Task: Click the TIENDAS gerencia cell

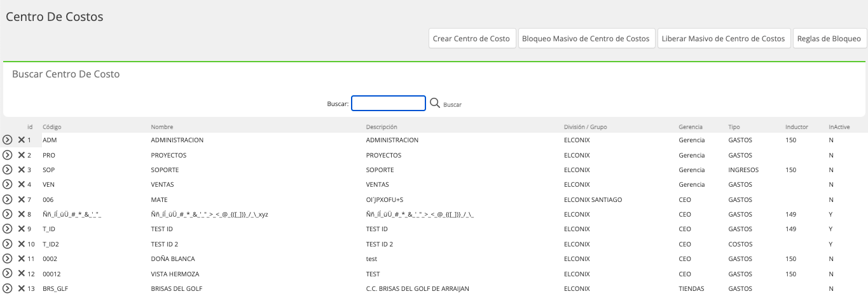Action: pyautogui.click(x=691, y=288)
